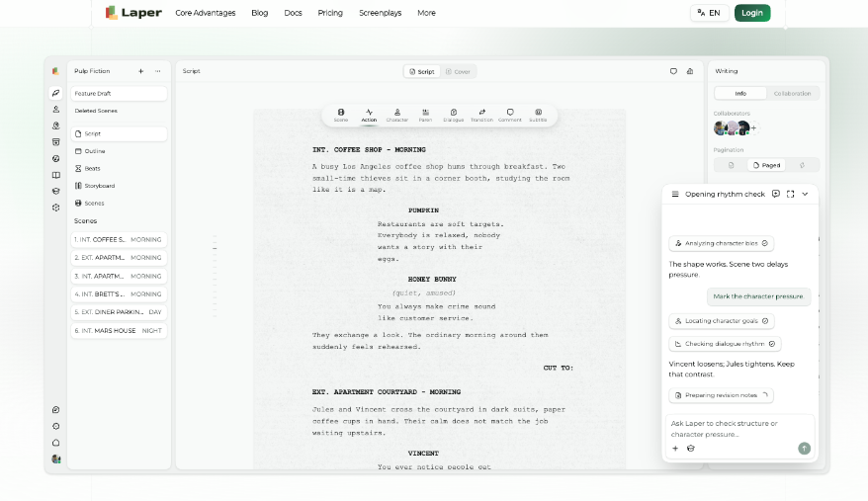Expand the assistant panel to fullscreen
Viewport: 868px width, 501px height.
point(791,194)
